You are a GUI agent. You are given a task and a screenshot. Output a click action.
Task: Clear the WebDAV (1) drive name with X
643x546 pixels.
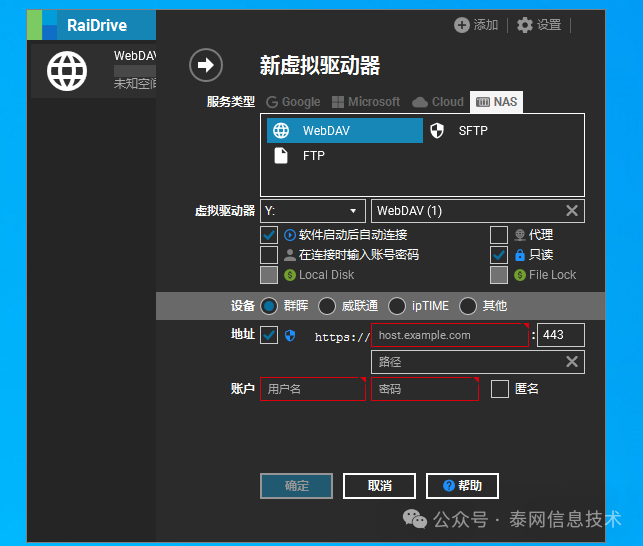click(572, 211)
